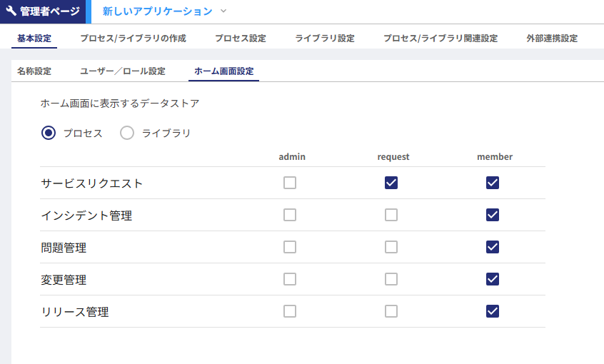The image size is (604, 364).
Task: Enable admin checkbox for サービスリクエスト
Action: (x=290, y=183)
